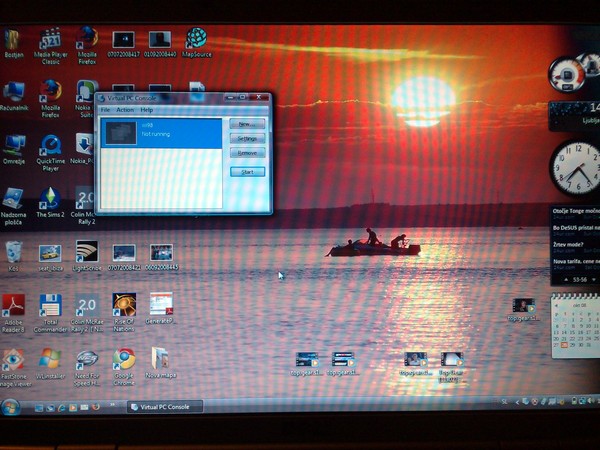Select topgear video file beside the calendar gadget

click(x=523, y=310)
